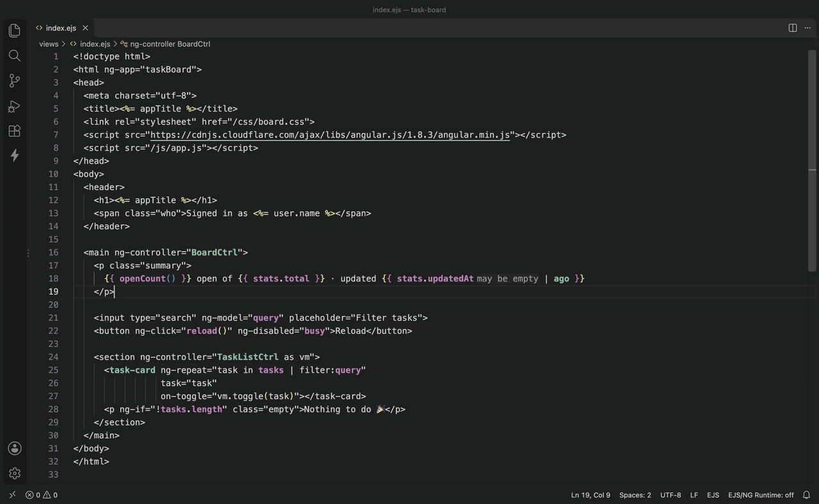Click the 'Signed in as' text

tap(217, 213)
